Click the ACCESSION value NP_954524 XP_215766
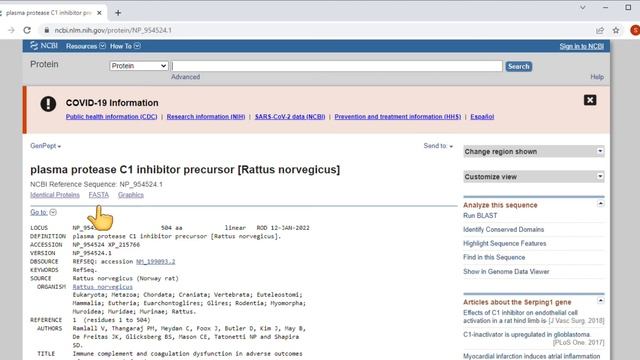Screen dimensions: 640x360 [106, 245]
